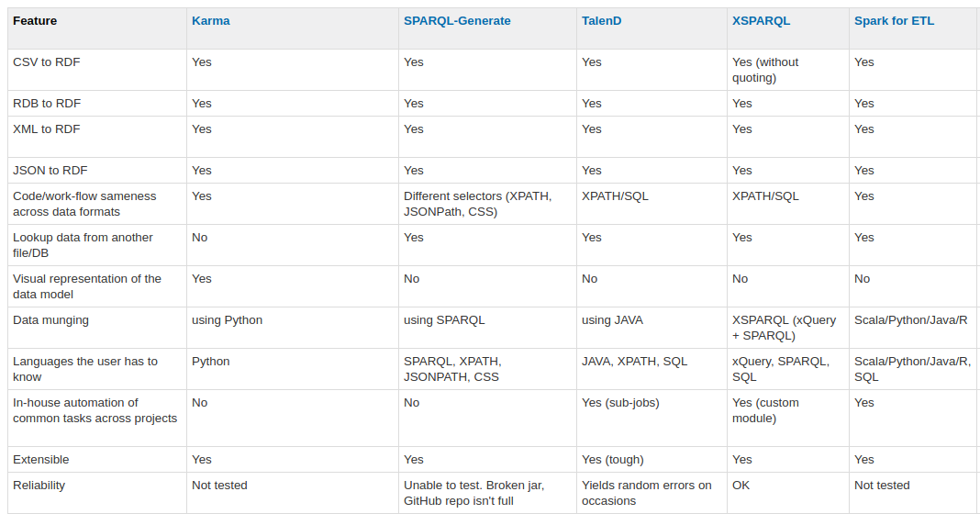Open the XSPARQL header link
The width and height of the screenshot is (980, 514).
(x=761, y=21)
